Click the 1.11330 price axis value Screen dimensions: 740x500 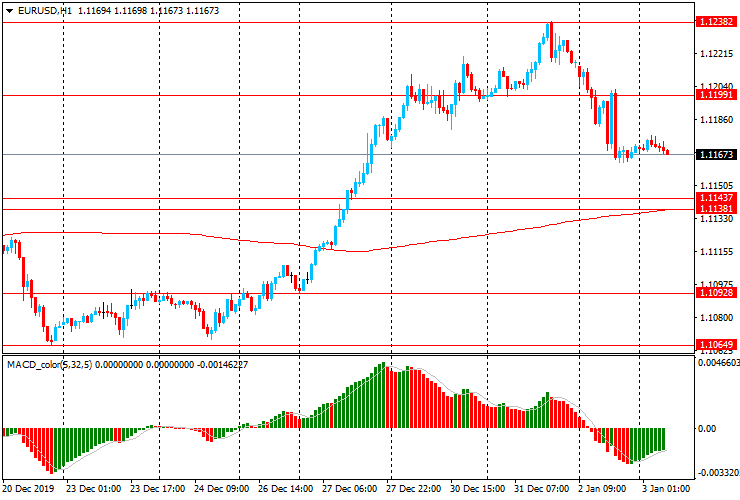716,219
